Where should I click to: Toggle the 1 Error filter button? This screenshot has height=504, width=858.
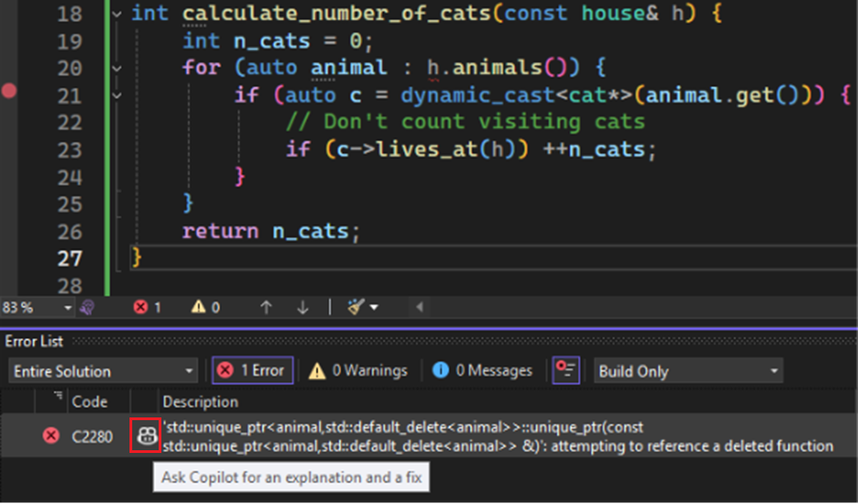coord(252,371)
